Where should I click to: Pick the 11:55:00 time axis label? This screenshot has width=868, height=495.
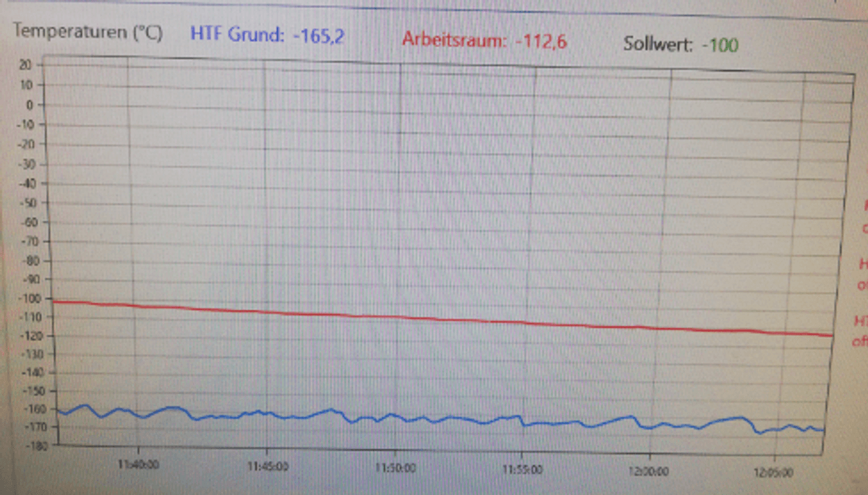coord(522,470)
